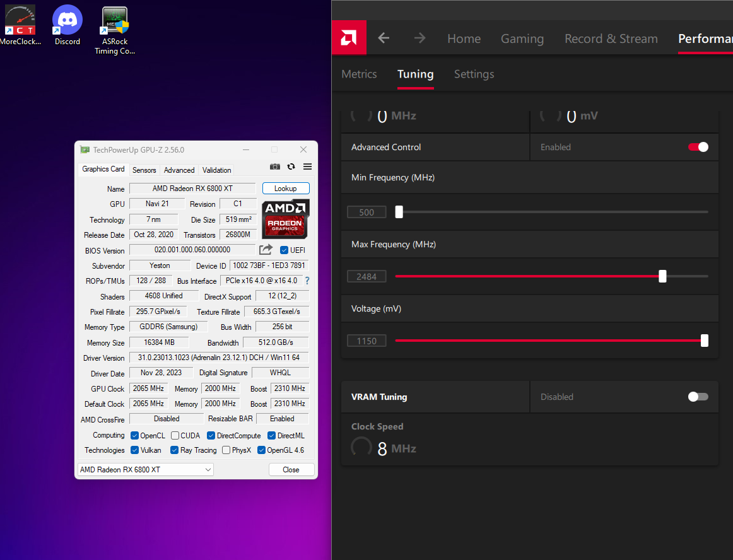This screenshot has height=560, width=733.
Task: Toggle the DirectCompute checkbox
Action: (x=211, y=435)
